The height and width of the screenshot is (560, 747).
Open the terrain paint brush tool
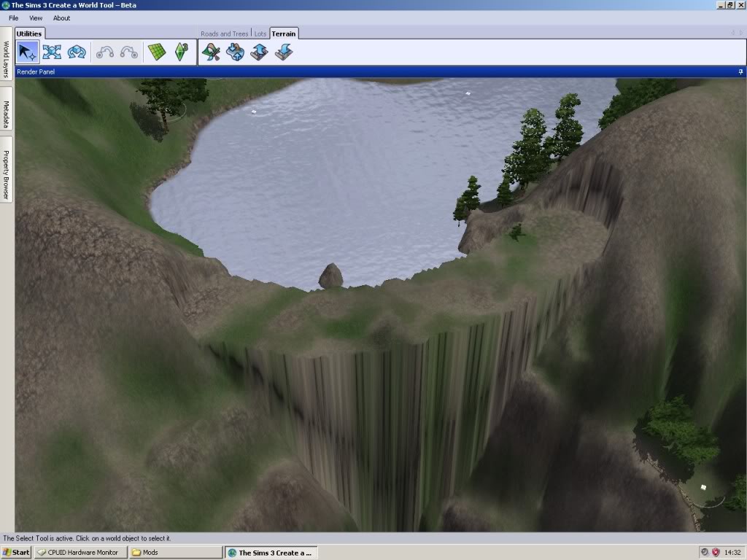[211, 52]
